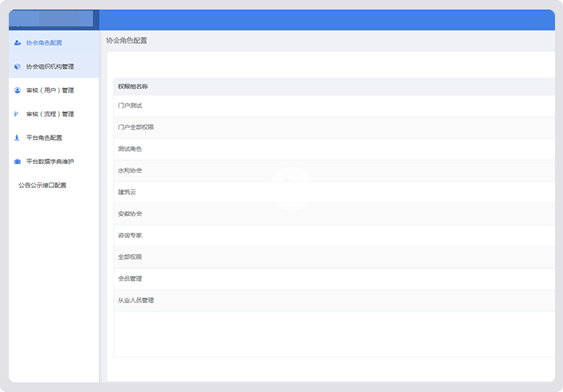Screen dimensions: 563x392
Task: Click the 从业人员管理 row
Action: pyautogui.click(x=135, y=300)
